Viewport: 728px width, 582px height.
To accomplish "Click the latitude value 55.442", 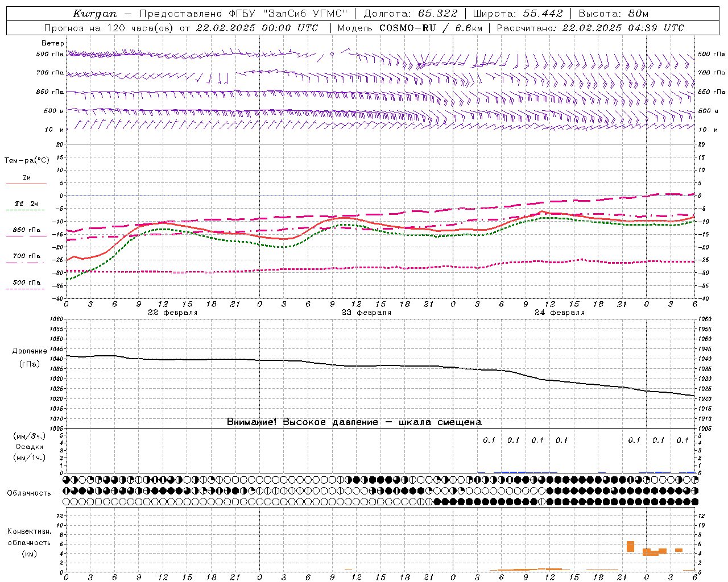I will pos(543,14).
